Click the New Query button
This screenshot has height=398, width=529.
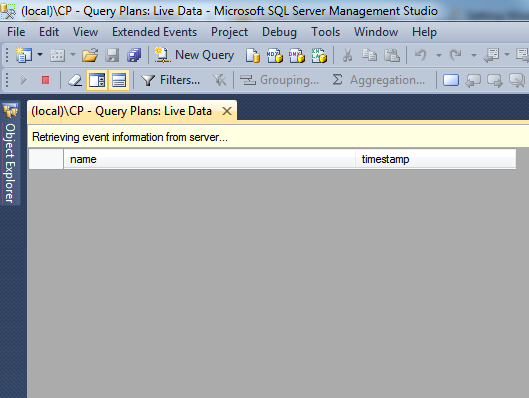[195, 55]
